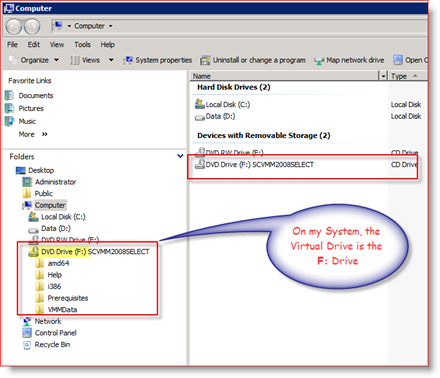Open the File menu

point(13,44)
